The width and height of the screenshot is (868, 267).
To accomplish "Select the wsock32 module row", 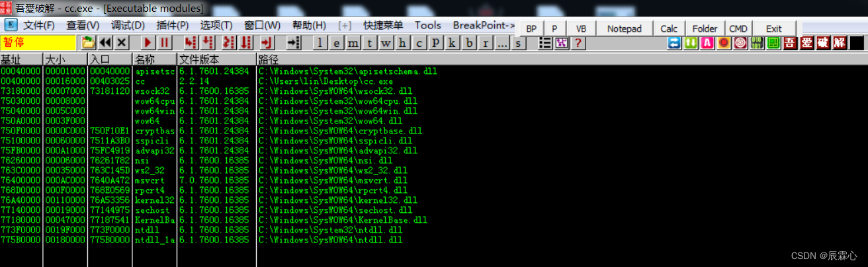I will [434, 91].
